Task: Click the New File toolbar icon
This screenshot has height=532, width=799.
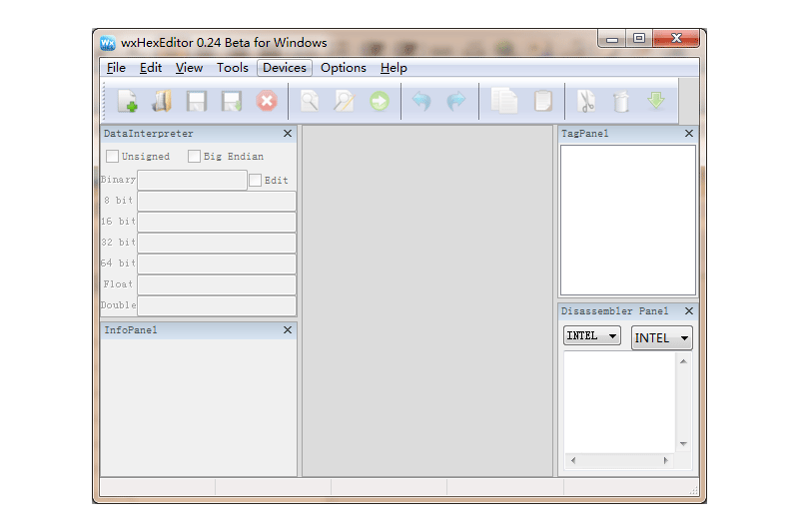Action: point(128,101)
